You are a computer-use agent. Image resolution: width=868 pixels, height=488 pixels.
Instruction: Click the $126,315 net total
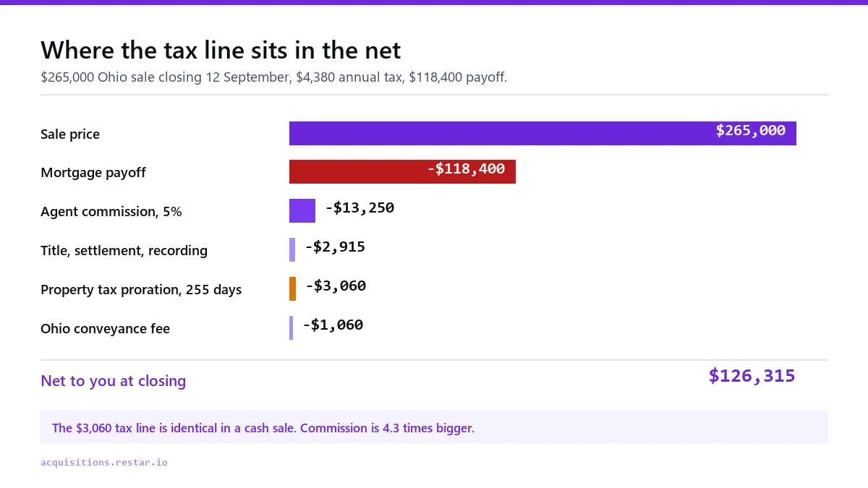coord(752,376)
